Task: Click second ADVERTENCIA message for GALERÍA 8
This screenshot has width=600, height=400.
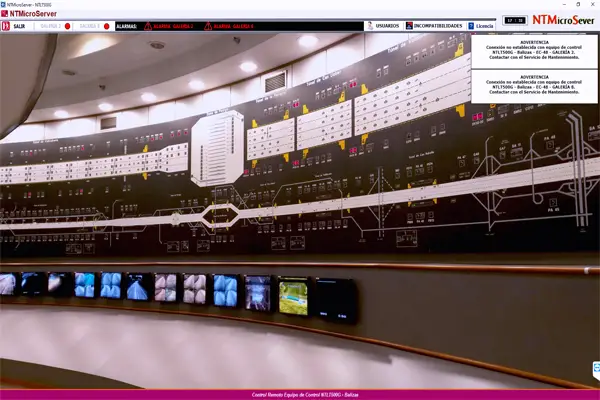Action: 532,83
